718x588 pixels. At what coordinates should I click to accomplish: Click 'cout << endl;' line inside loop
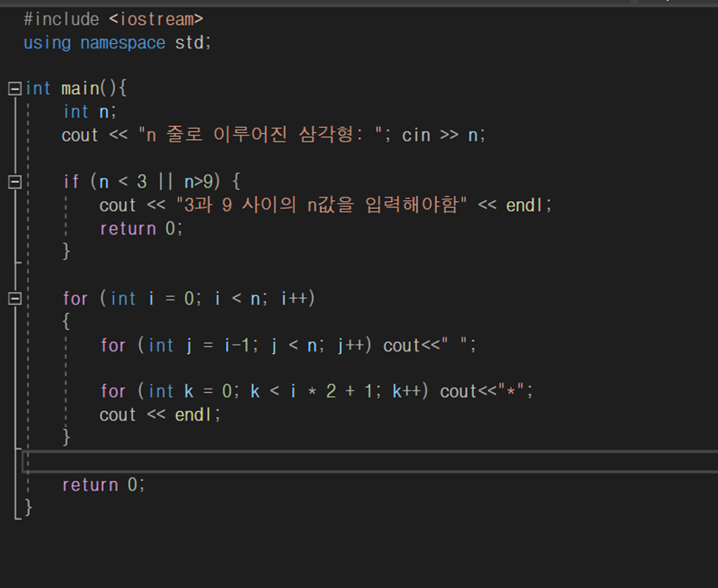pyautogui.click(x=161, y=414)
